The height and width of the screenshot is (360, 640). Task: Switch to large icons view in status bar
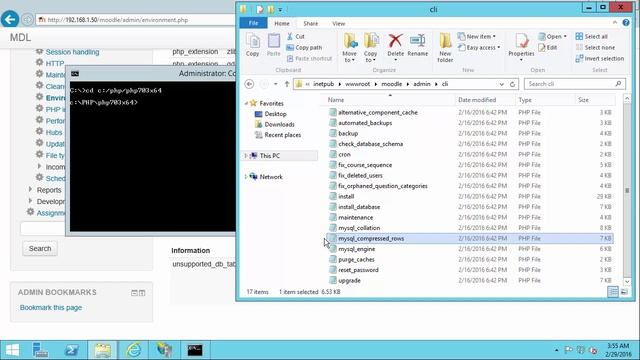click(x=624, y=291)
